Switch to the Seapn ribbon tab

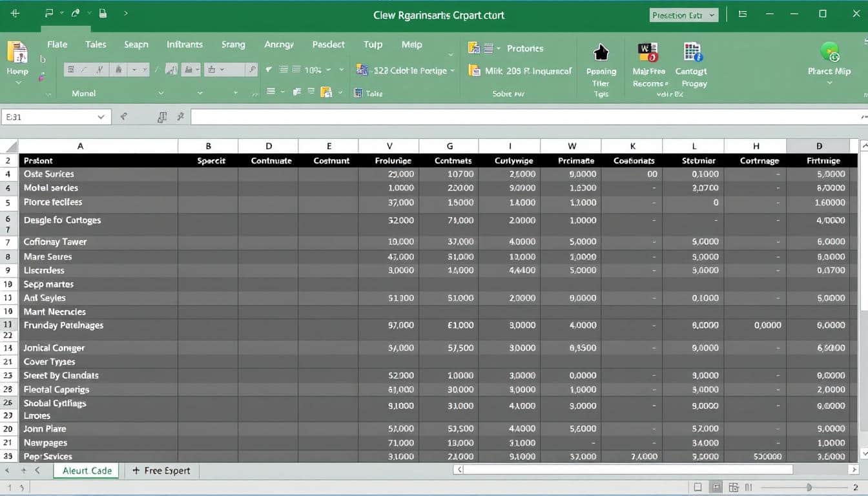(x=136, y=45)
